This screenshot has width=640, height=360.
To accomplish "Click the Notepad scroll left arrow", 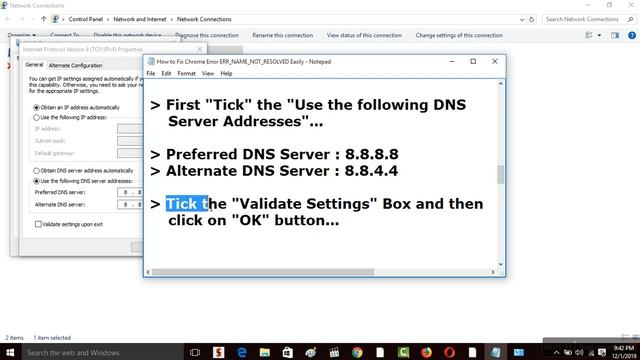I will pos(148,272).
